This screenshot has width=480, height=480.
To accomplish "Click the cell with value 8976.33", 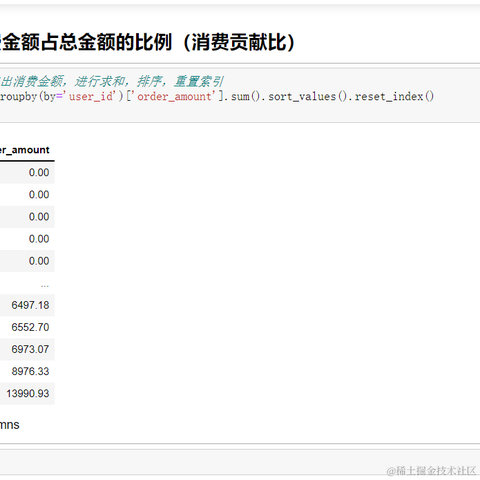I will point(30,371).
